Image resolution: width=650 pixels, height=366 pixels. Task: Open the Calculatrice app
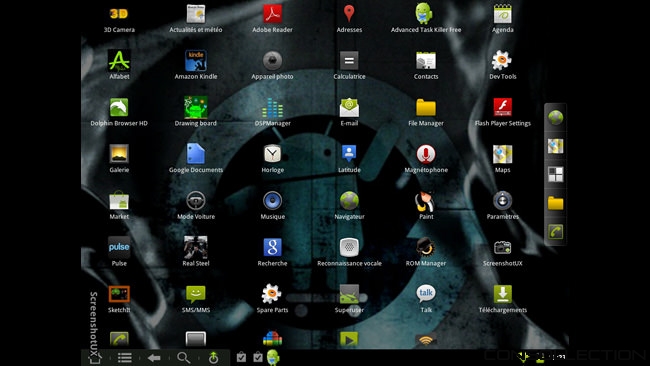[x=349, y=65]
